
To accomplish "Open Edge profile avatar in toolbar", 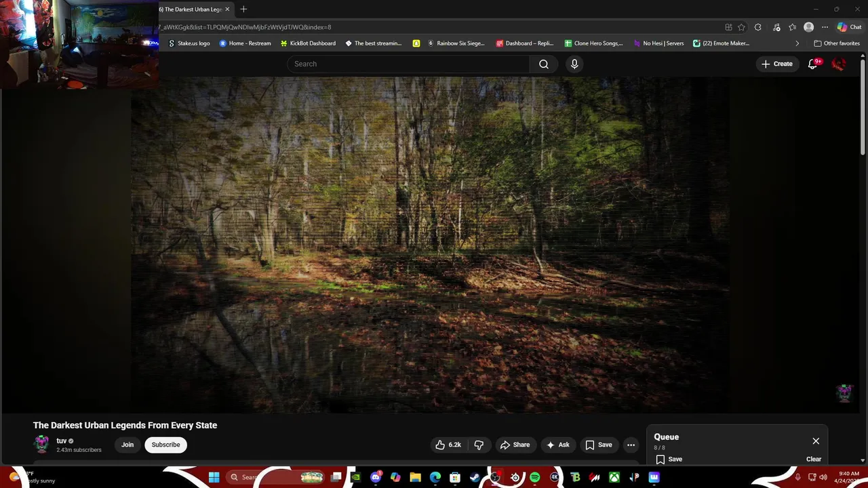I will pos(808,27).
